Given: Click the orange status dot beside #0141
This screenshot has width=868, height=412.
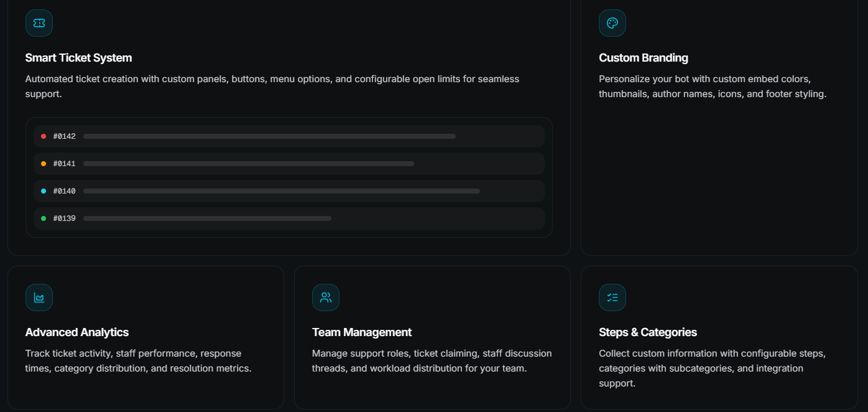Looking at the screenshot, I should (44, 164).
